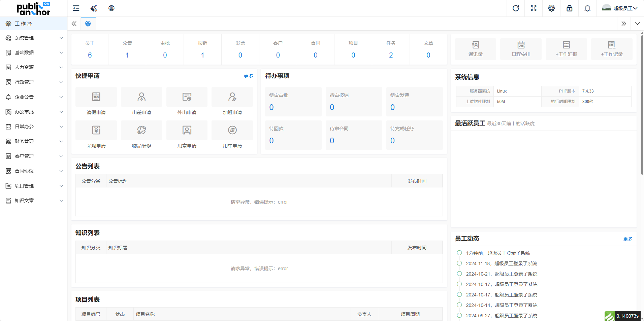Image resolution: width=644 pixels, height=321 pixels.
Task: Open the 采购申请 quick application icon
Action: click(x=96, y=130)
